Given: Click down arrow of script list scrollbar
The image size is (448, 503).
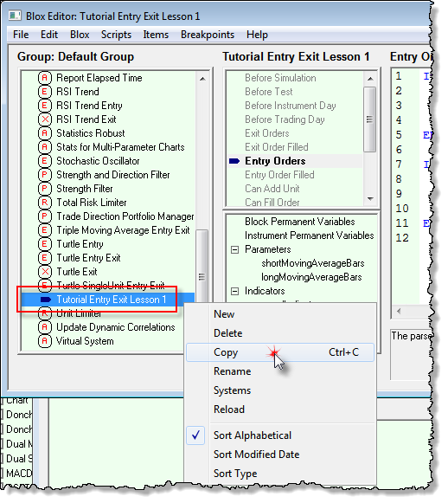Looking at the screenshot, I should 370,199.
